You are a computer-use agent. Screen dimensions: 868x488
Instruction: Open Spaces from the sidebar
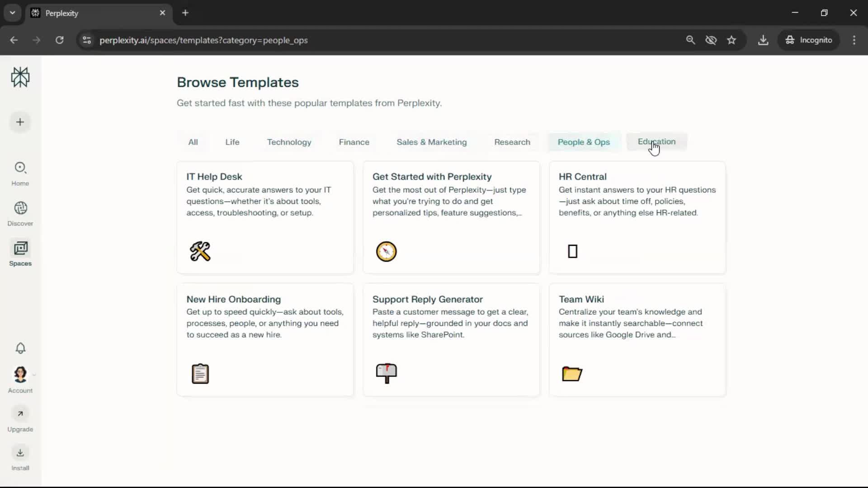coord(20,253)
